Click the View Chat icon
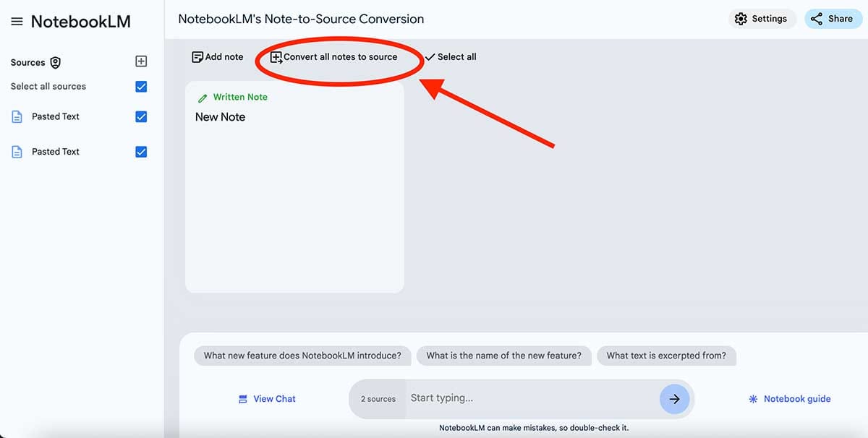The height and width of the screenshot is (438, 868). 244,398
